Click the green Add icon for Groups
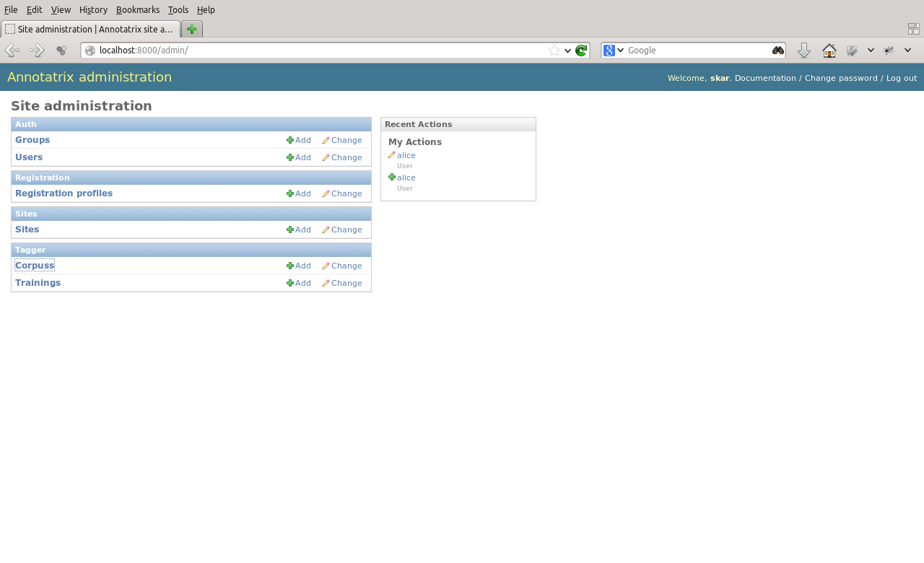 [x=290, y=140]
